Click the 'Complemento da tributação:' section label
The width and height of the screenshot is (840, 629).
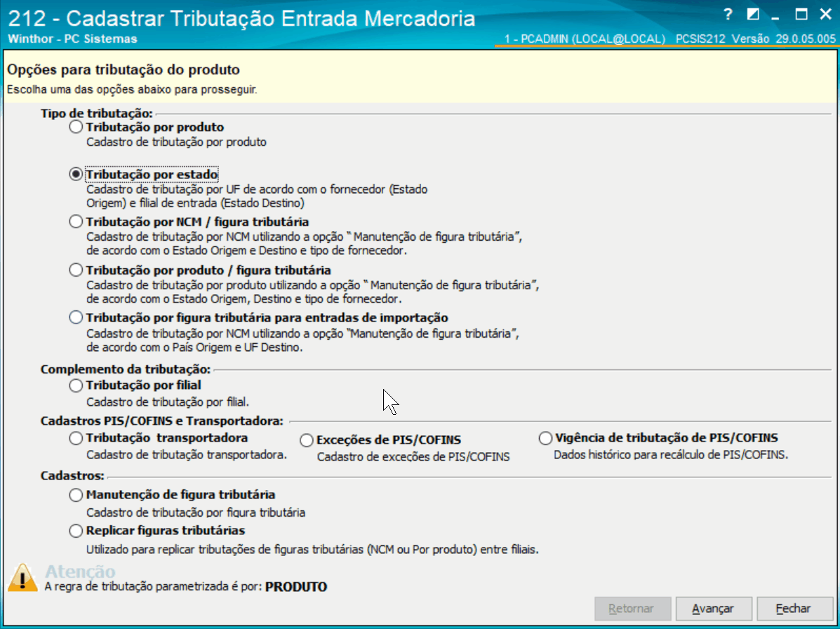click(x=126, y=370)
